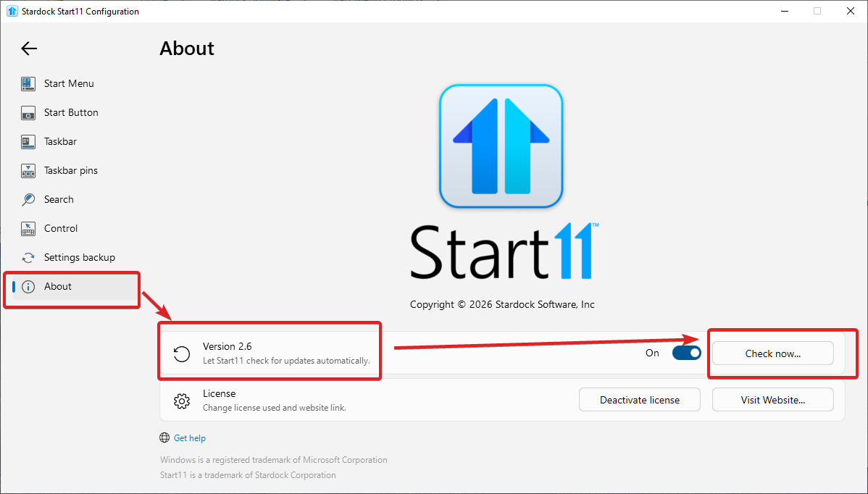Click the Start Button sidebar icon
This screenshot has height=494, width=868.
[28, 113]
